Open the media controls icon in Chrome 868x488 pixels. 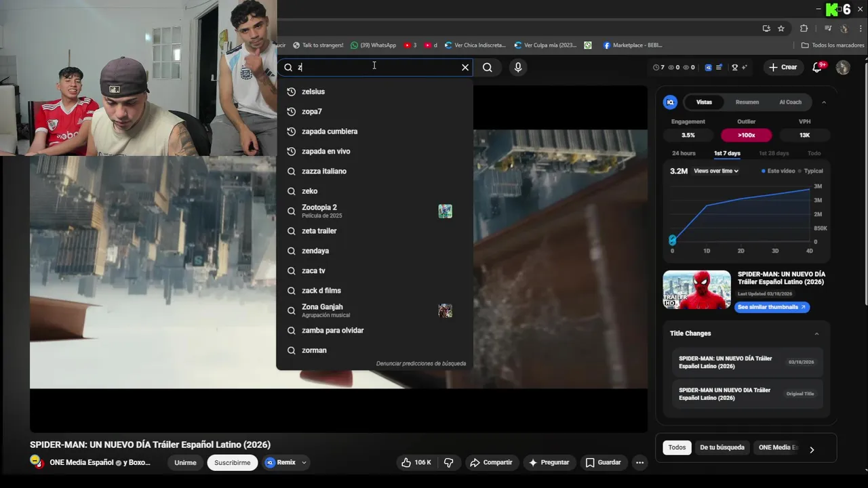coord(828,28)
